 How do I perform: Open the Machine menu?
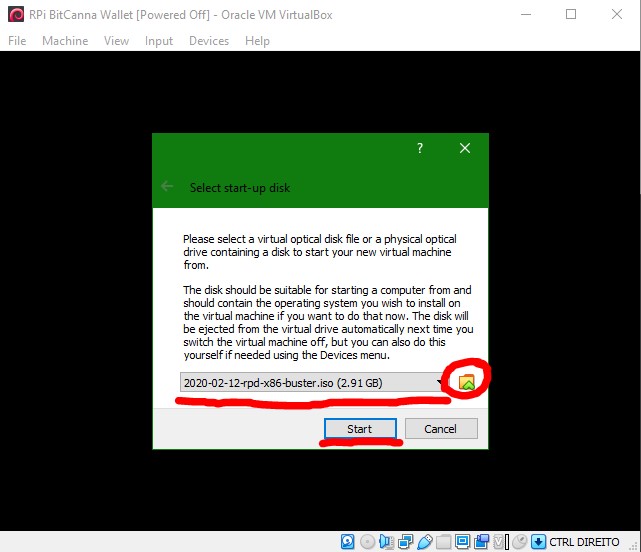click(65, 41)
